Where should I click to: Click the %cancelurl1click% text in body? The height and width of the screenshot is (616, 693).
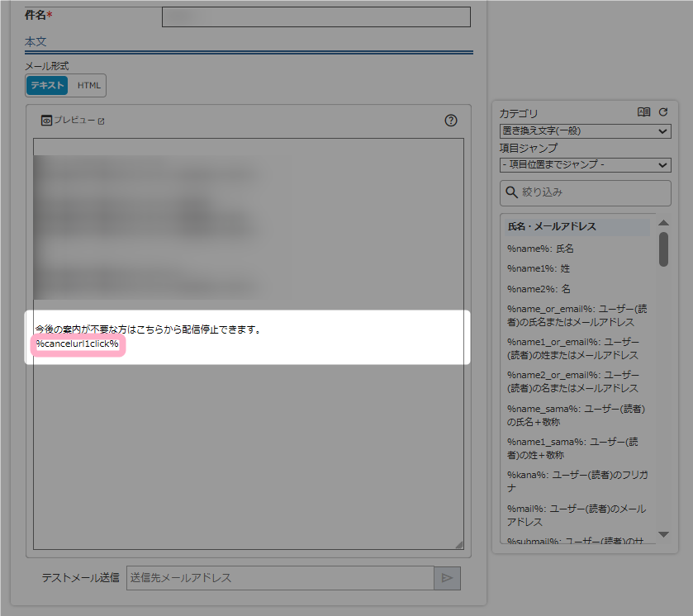[x=78, y=344]
